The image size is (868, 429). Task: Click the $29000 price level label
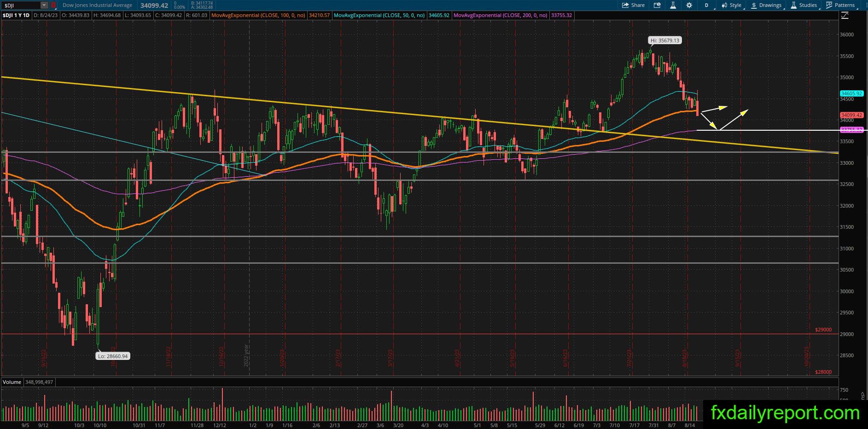point(823,330)
